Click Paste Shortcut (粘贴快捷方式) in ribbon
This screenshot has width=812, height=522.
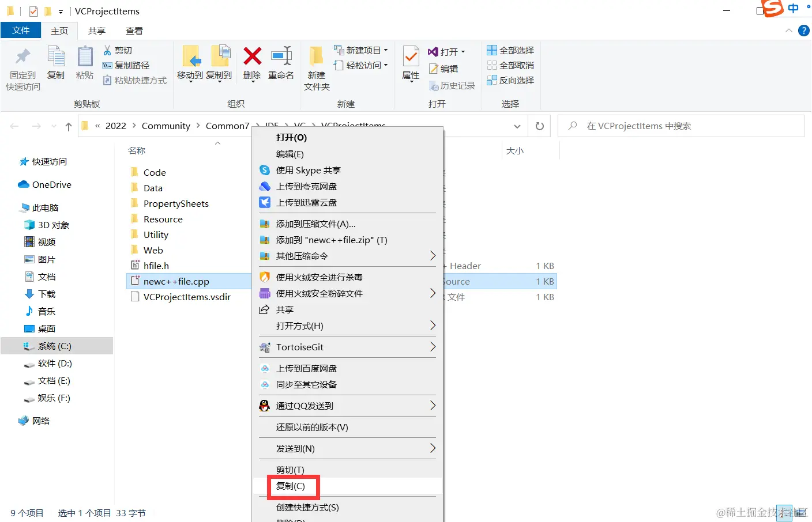click(x=134, y=81)
